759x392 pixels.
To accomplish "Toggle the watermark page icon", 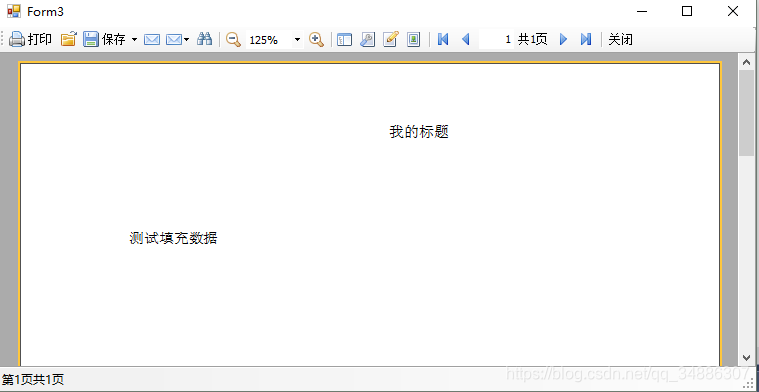I will (413, 39).
